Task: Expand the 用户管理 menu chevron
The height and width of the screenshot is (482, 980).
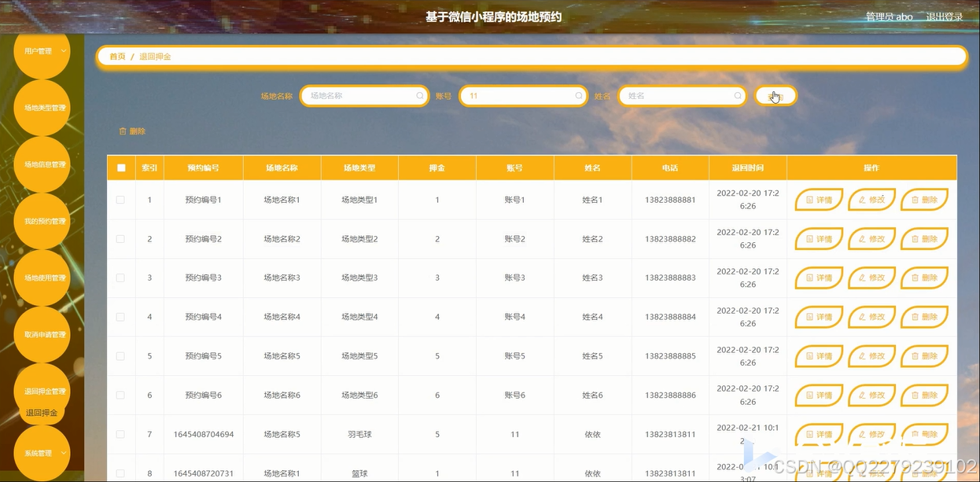Action: (x=63, y=50)
